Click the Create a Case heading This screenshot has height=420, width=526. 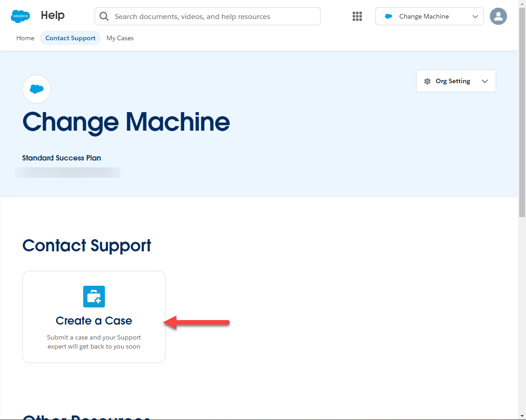point(94,321)
